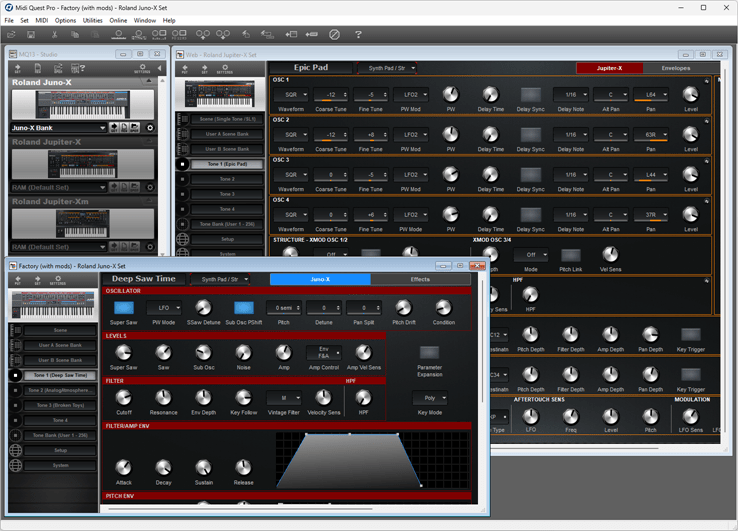This screenshot has height=531, width=738.
Task: Click the round target icon beside Juno-X Bank
Action: (150, 128)
